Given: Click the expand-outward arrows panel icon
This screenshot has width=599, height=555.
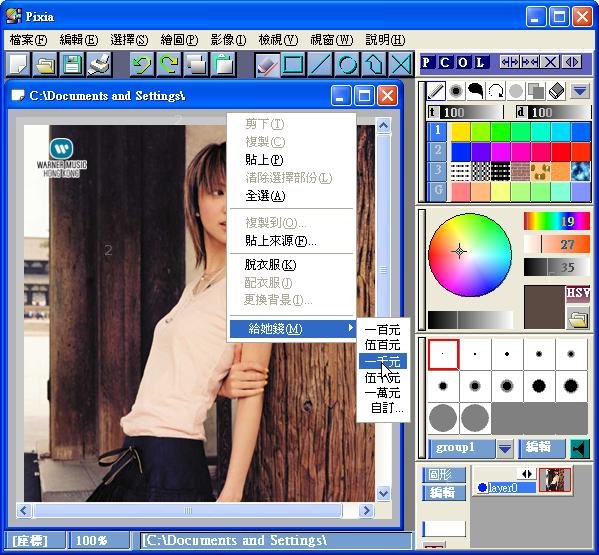Looking at the screenshot, I should [510, 62].
